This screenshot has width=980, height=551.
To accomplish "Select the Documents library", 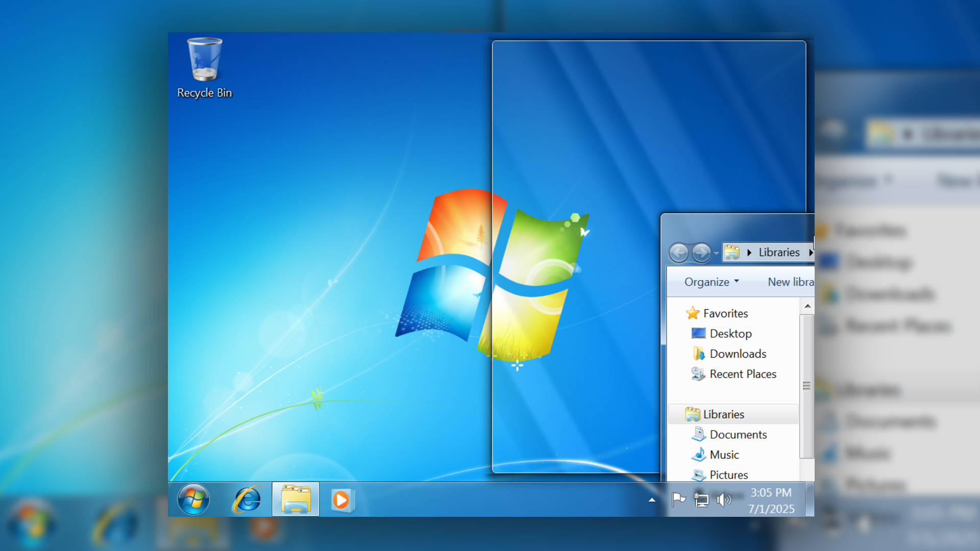I will 738,434.
